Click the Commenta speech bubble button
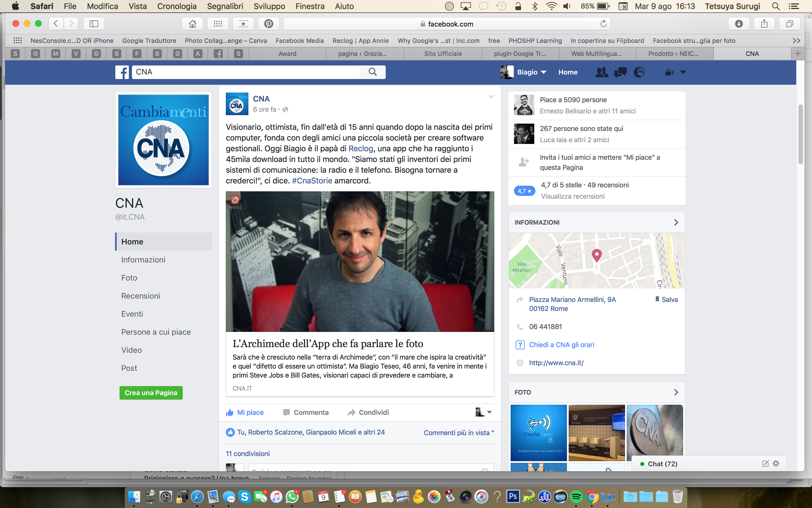 (x=306, y=413)
